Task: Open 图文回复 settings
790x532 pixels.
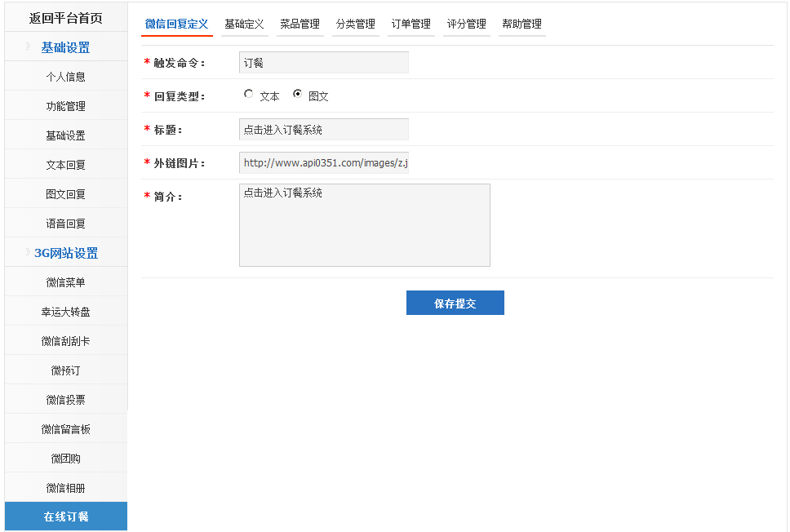Action: point(64,193)
